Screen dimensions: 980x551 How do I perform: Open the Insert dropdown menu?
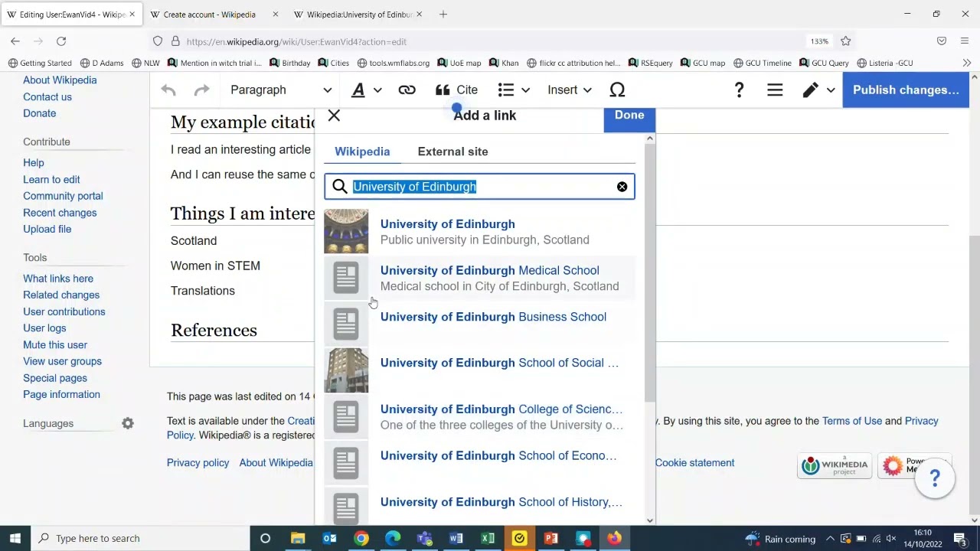click(x=570, y=90)
